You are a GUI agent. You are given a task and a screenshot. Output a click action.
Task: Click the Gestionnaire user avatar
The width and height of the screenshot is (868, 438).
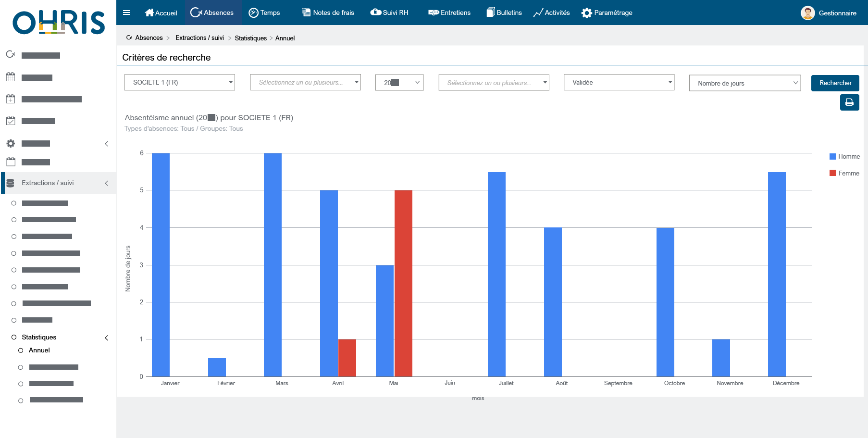pos(807,13)
